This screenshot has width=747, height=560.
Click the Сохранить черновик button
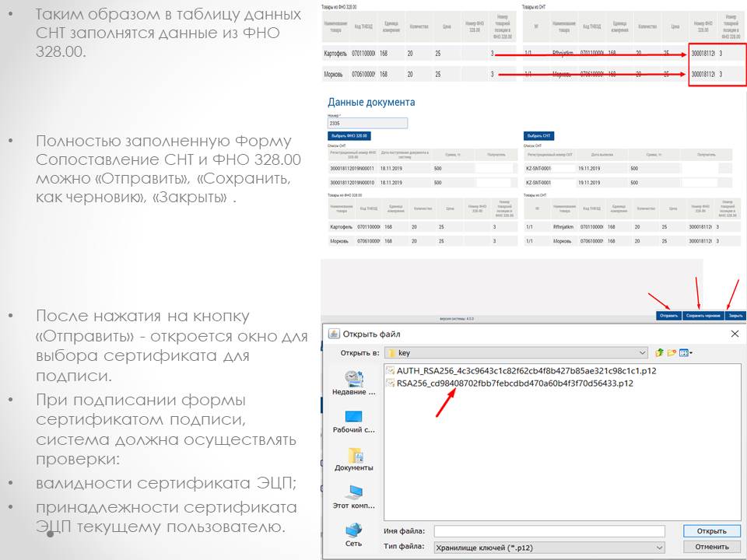[x=703, y=316]
